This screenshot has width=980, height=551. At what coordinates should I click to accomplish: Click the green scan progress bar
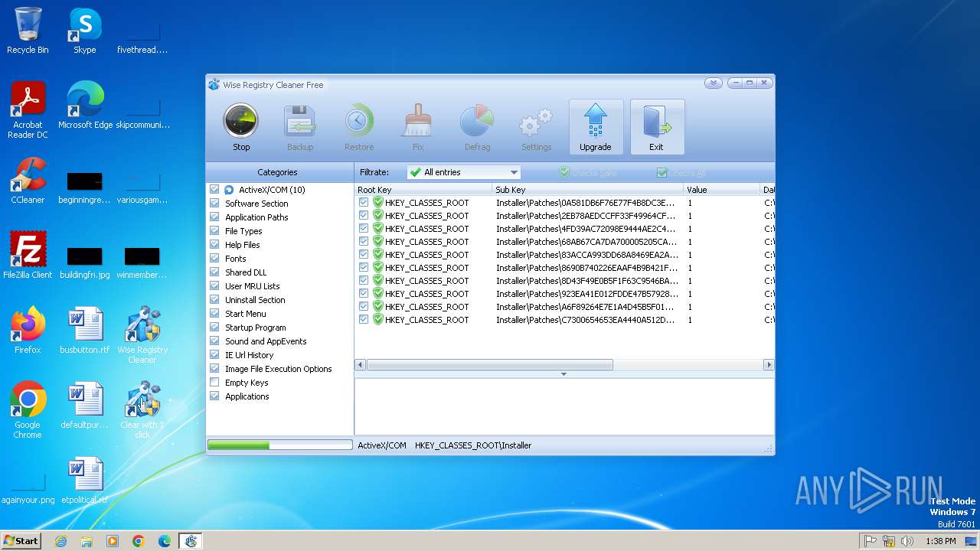tap(279, 445)
